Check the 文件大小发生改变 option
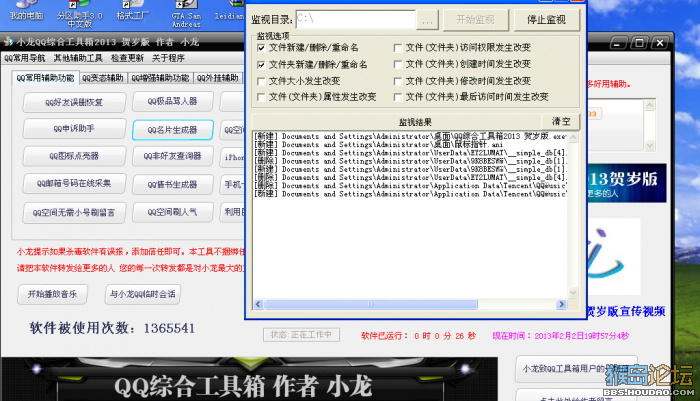 (x=262, y=81)
